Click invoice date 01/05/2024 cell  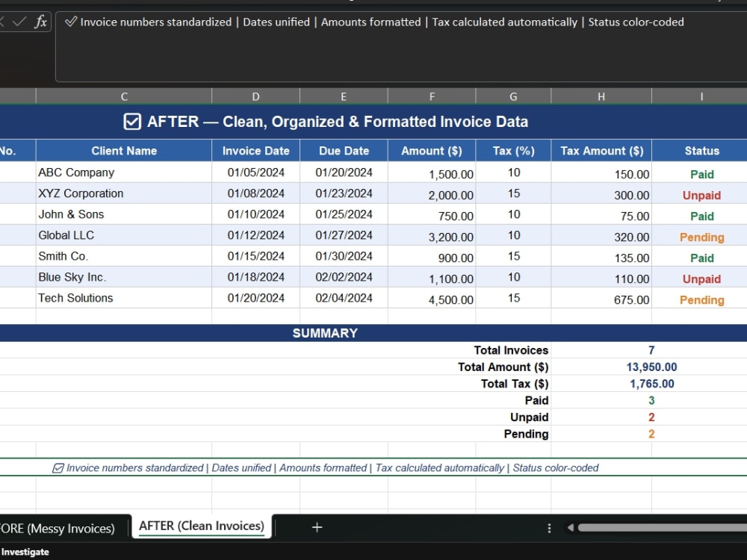point(255,172)
